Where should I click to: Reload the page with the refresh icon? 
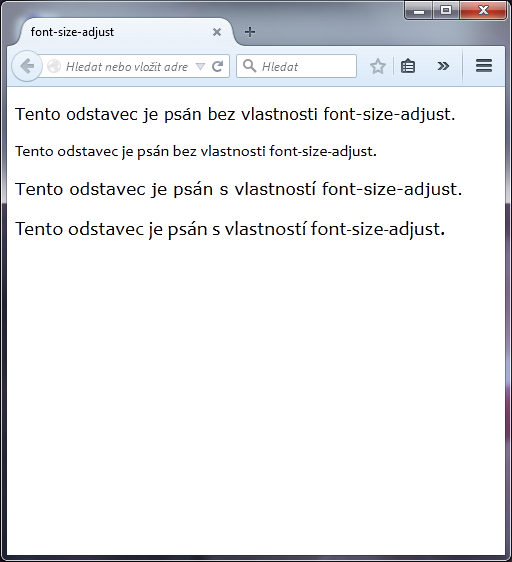218,66
